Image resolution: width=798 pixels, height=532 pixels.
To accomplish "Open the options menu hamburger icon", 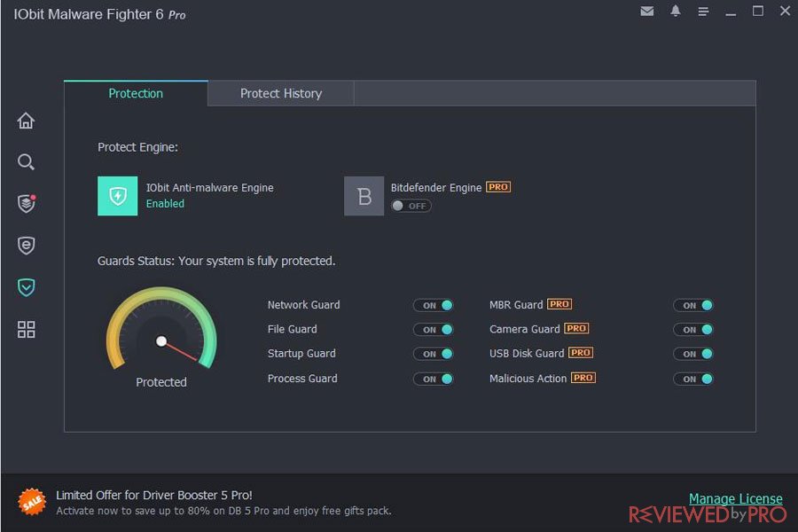I will [703, 12].
